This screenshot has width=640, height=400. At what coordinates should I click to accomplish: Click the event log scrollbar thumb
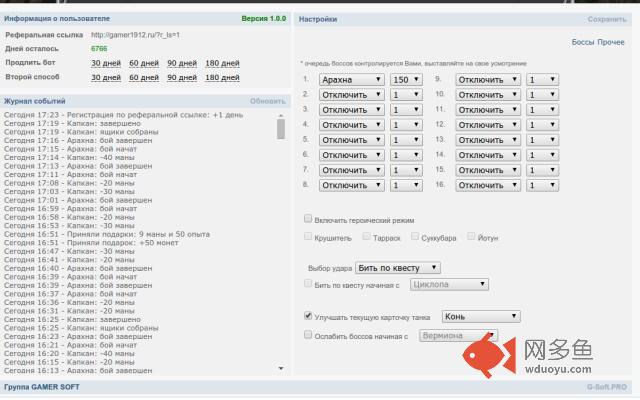click(x=280, y=129)
